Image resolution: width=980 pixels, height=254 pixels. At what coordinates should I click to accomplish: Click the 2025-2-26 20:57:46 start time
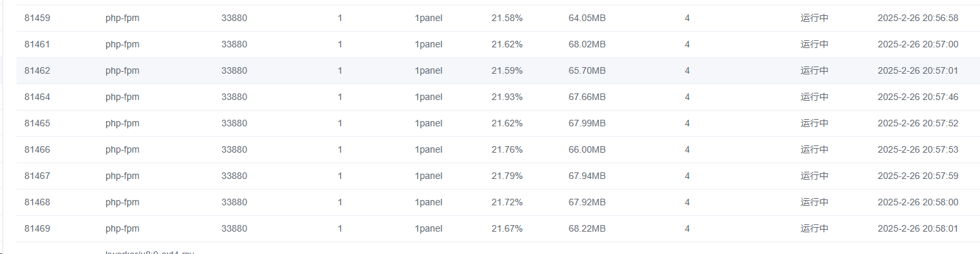(918, 97)
